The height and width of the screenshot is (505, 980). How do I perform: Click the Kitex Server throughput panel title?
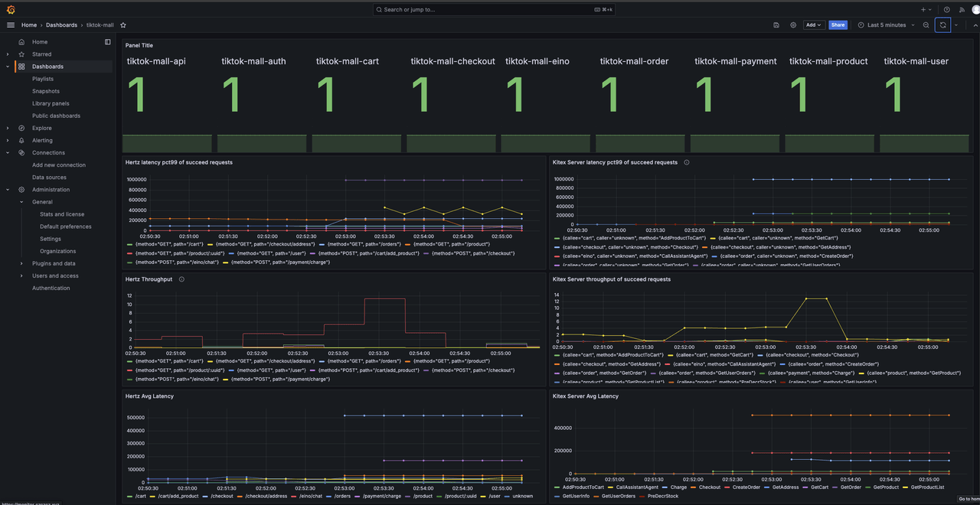[x=612, y=279]
